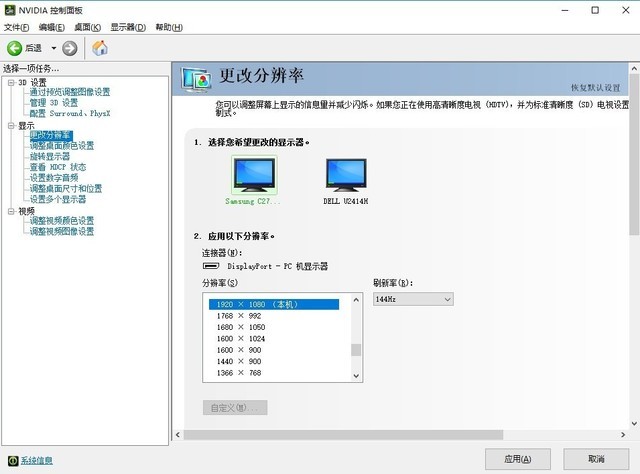Collapse the 显示 tree node

(11, 126)
